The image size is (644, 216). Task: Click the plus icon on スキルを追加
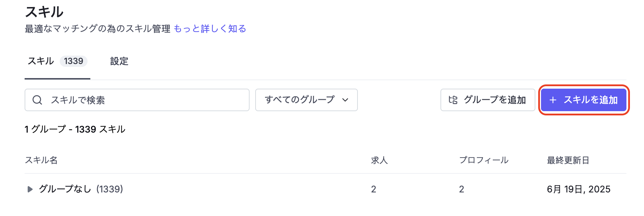click(553, 100)
